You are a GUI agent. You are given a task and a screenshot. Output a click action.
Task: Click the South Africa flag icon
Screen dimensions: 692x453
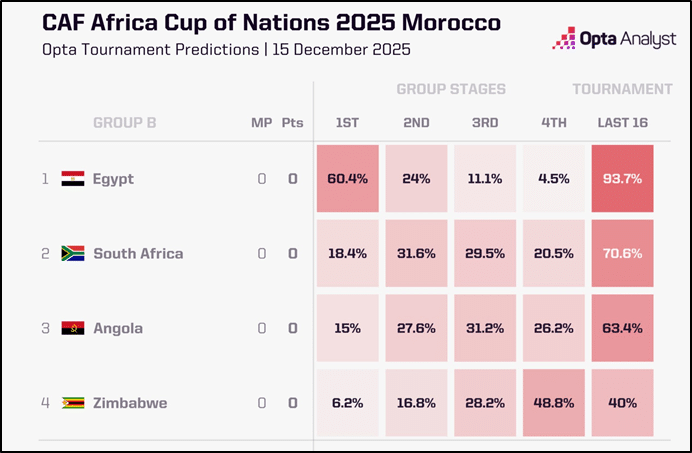click(73, 254)
